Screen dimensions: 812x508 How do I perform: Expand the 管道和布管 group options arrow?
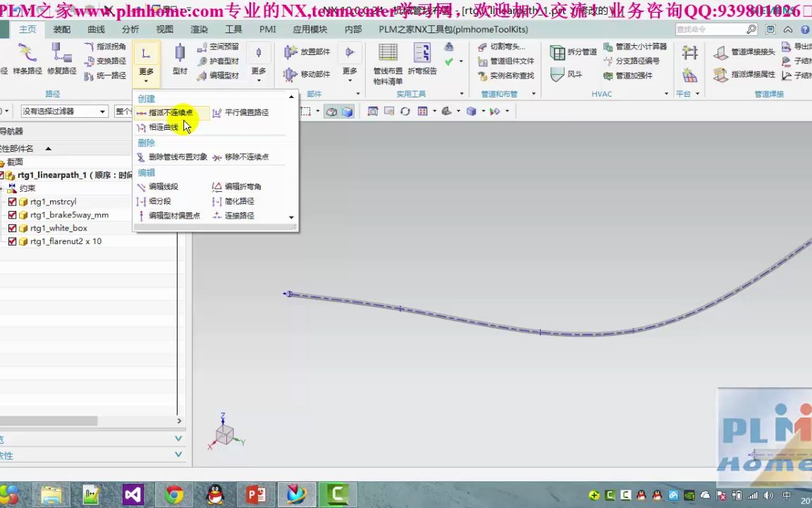point(534,94)
